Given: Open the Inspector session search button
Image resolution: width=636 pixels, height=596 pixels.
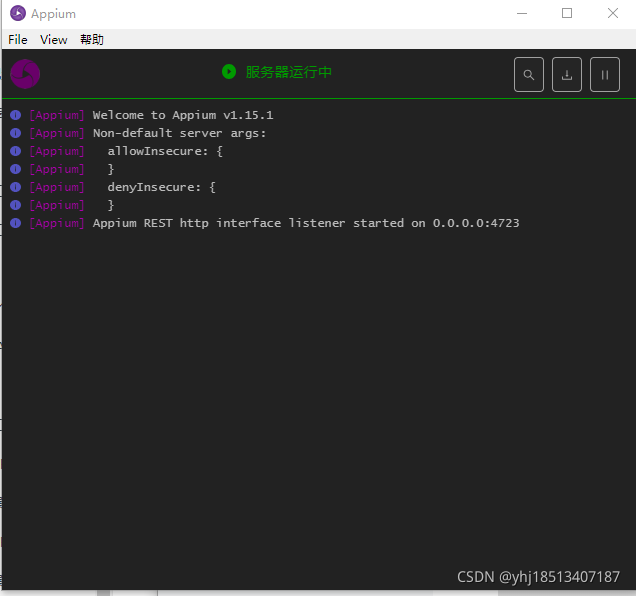Looking at the screenshot, I should [x=529, y=75].
